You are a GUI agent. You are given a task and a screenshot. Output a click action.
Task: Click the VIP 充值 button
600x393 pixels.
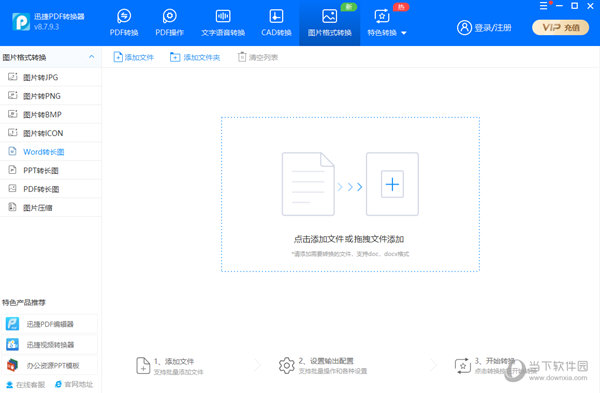click(561, 28)
